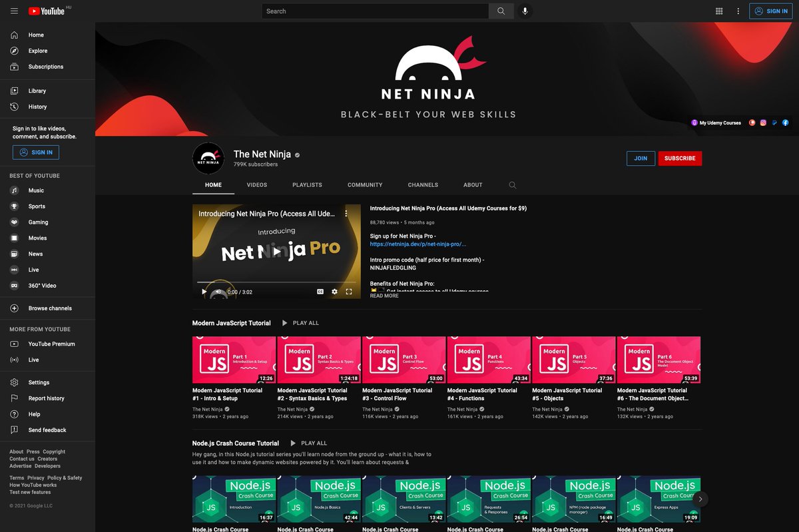Open the hamburger guide menu
Screen dimensions: 799x532
click(14, 11)
